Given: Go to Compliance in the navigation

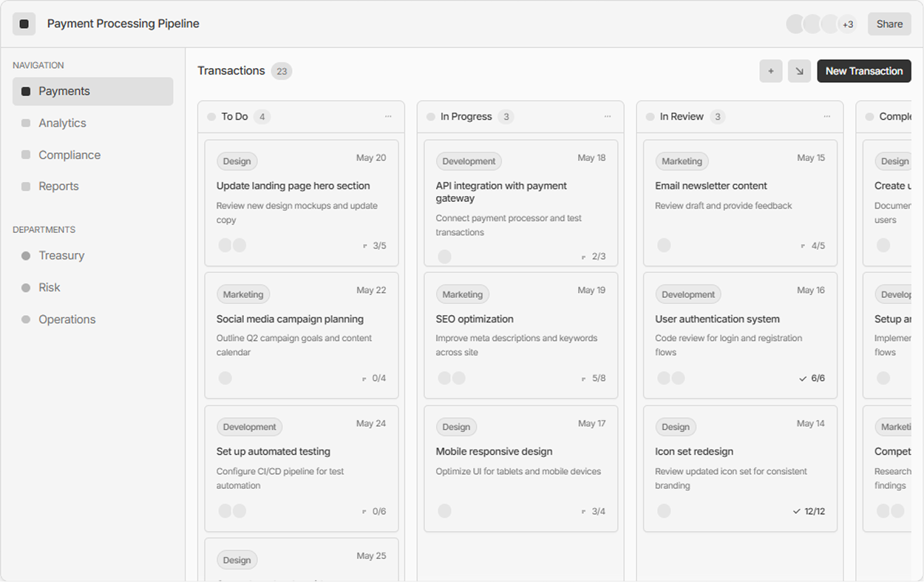Looking at the screenshot, I should coord(69,155).
